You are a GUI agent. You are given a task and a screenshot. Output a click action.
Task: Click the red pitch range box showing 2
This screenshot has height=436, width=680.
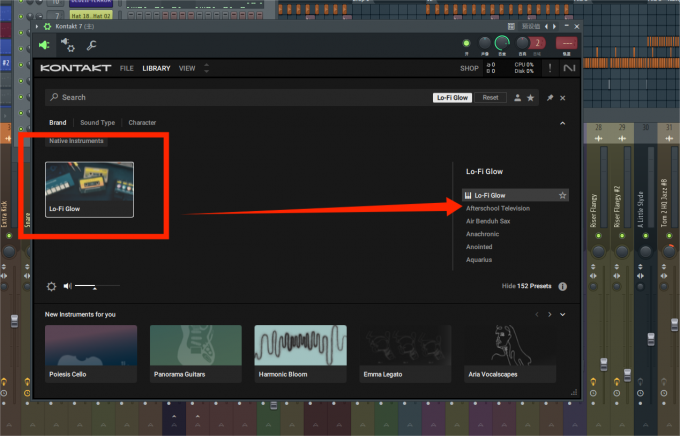pyautogui.click(x=538, y=43)
